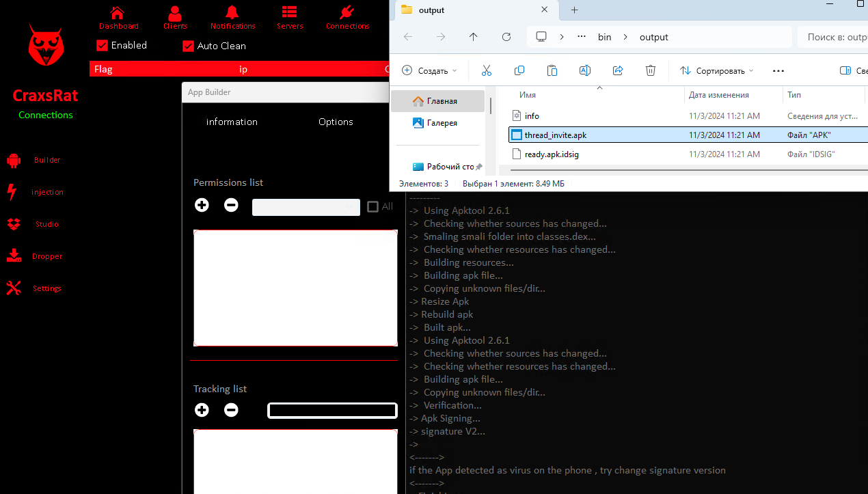Click the plus icon under Tracking list

[202, 410]
